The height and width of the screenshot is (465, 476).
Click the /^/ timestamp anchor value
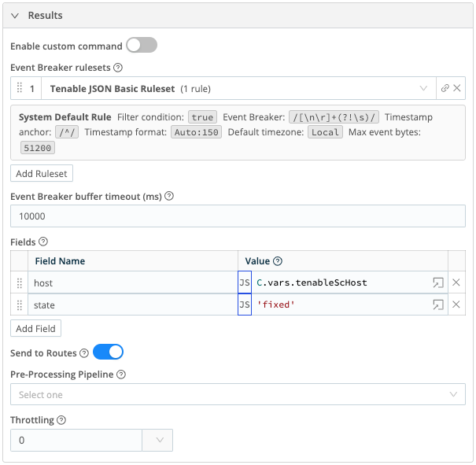point(67,132)
